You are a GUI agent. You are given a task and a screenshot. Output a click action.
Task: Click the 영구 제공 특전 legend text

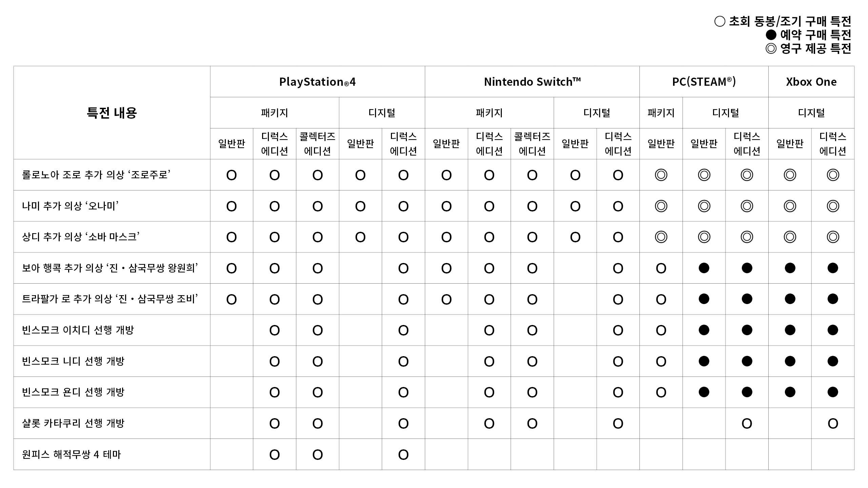pos(815,48)
